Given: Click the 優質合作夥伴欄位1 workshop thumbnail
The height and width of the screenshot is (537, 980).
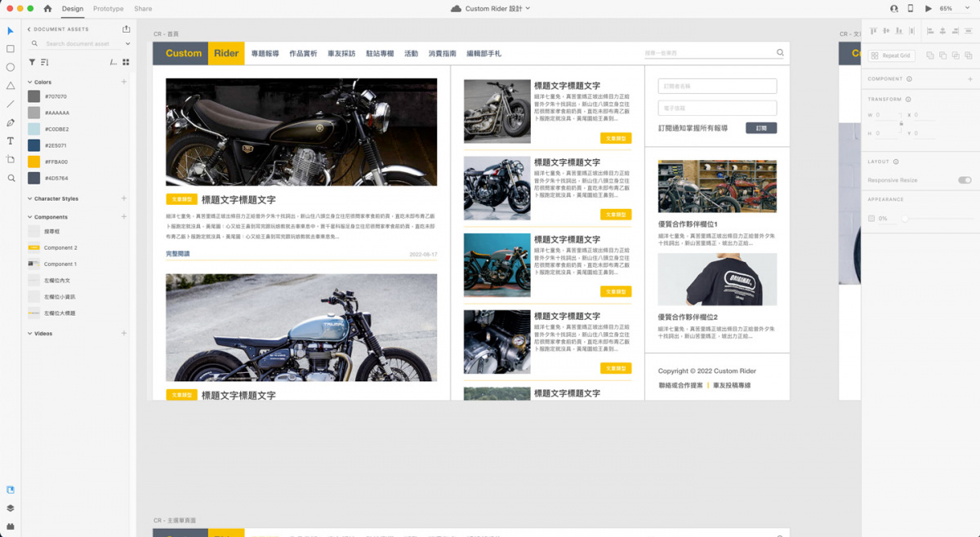Looking at the screenshot, I should coord(717,187).
